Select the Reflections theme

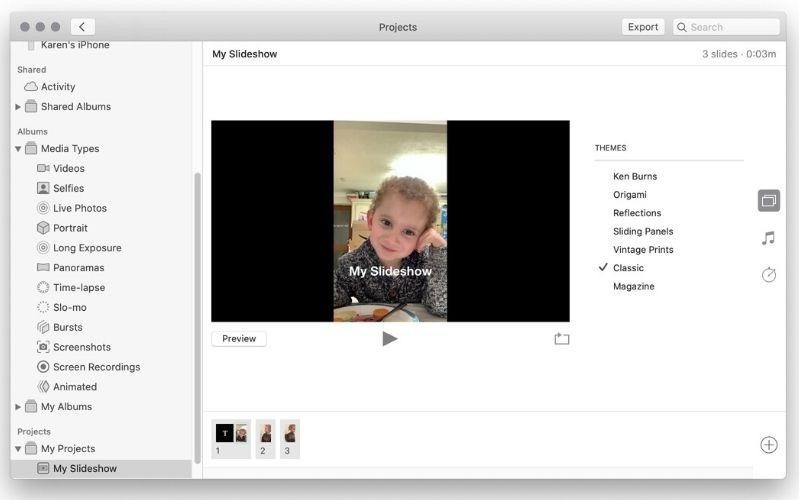pos(637,213)
